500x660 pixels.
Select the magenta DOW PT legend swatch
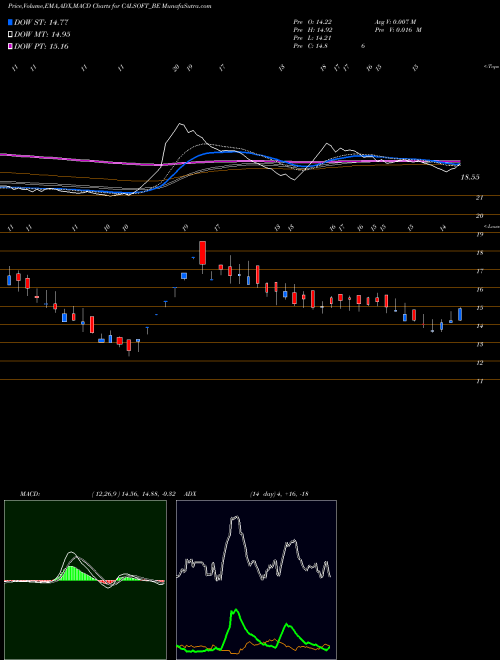click(11, 46)
